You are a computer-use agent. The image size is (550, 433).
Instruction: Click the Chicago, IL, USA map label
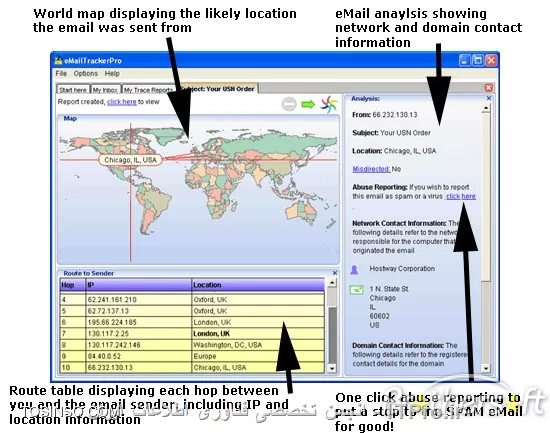click(130, 160)
